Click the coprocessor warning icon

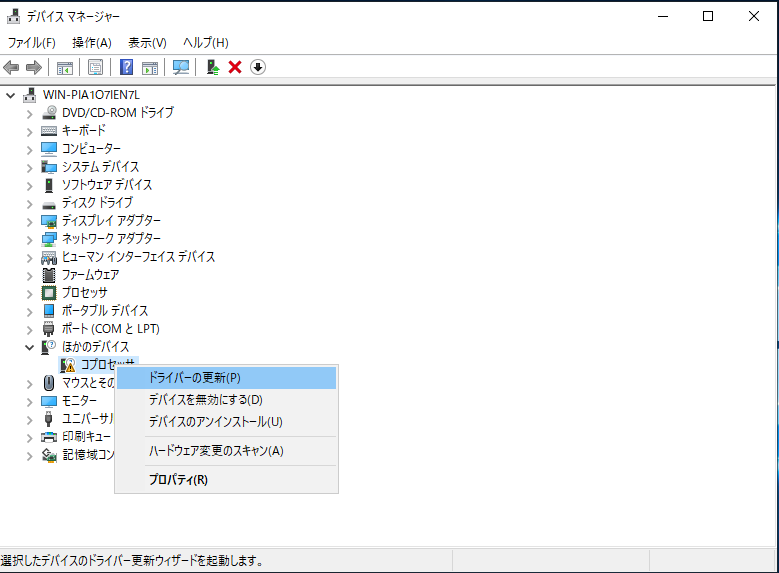(68, 365)
